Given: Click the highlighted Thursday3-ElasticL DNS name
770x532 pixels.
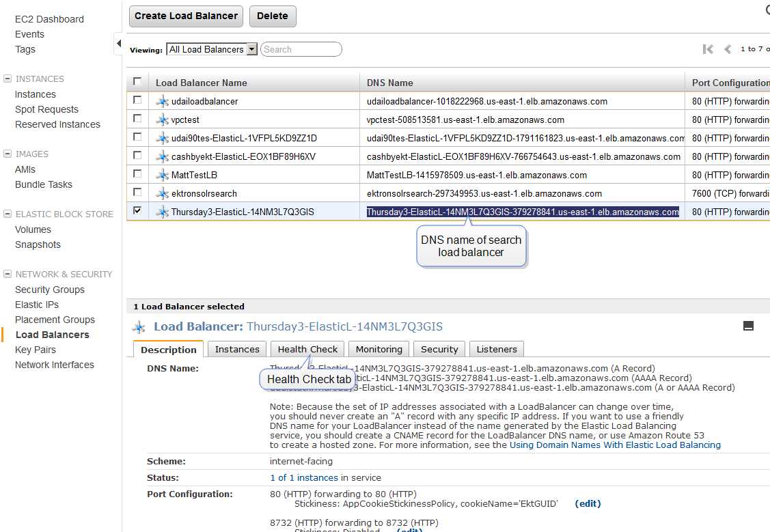Looking at the screenshot, I should pyautogui.click(x=523, y=212).
